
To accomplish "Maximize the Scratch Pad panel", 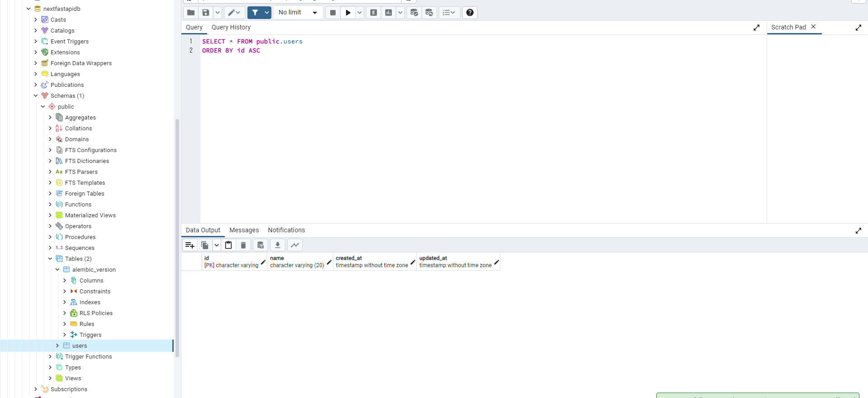I will [859, 28].
